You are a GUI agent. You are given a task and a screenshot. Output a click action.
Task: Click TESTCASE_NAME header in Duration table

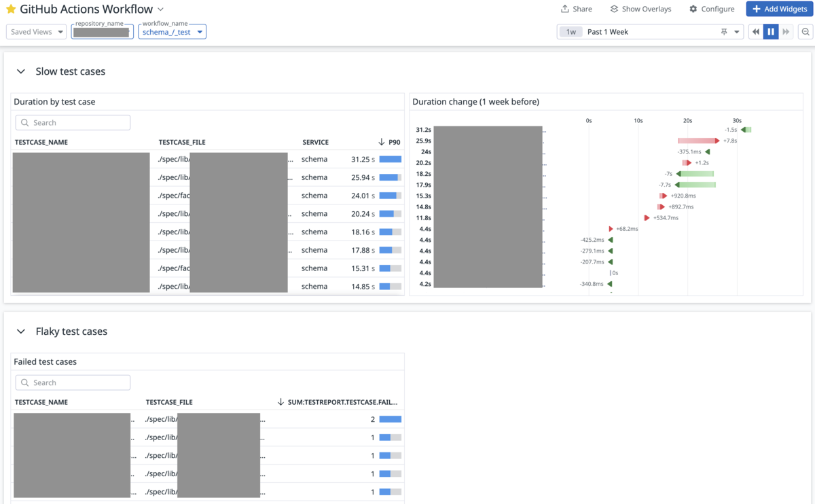click(41, 143)
